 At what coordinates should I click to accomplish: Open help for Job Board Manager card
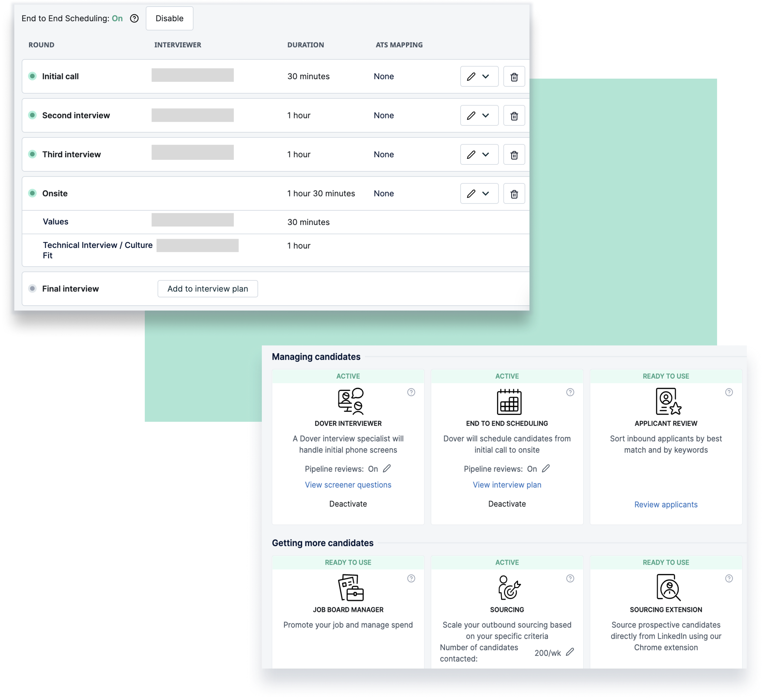coord(411,578)
